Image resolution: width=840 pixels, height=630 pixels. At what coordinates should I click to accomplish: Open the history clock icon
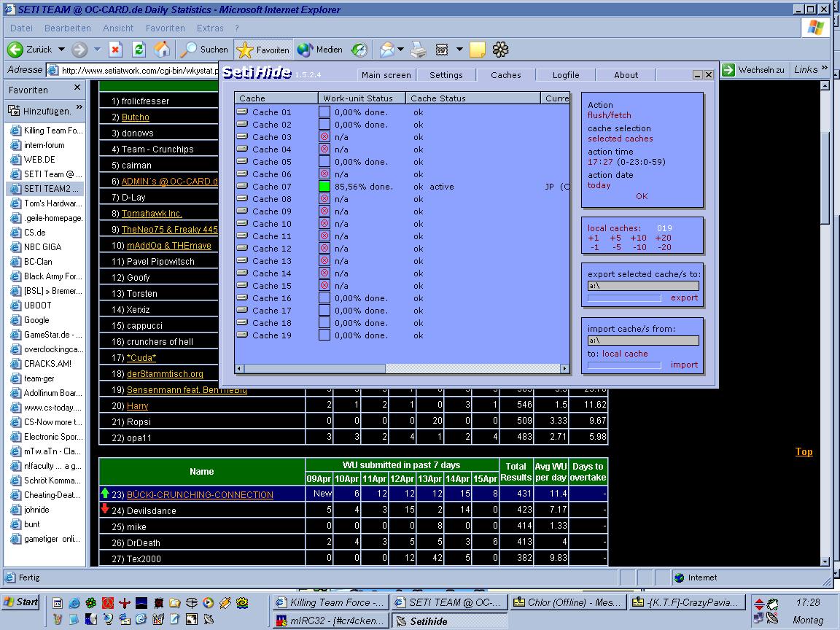click(x=359, y=50)
